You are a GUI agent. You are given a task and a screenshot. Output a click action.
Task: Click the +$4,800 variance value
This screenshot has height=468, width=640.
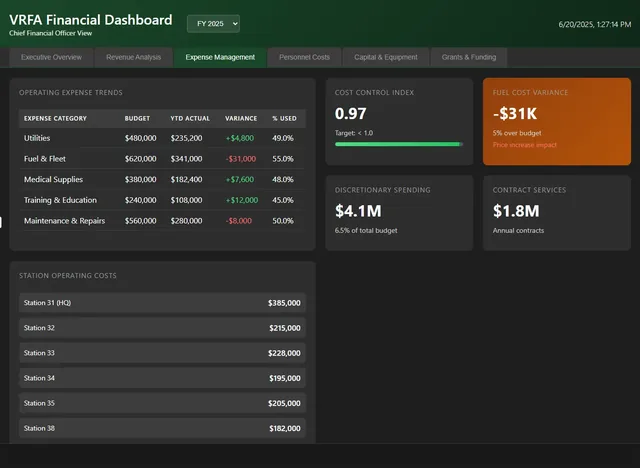240,138
